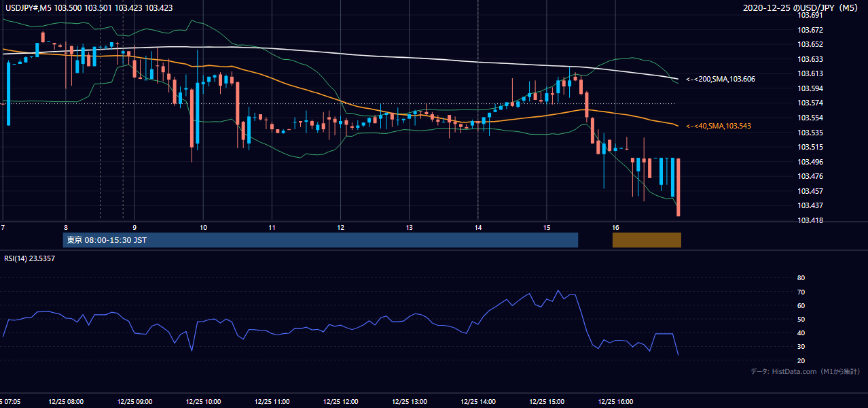Click RSI scale value 70
This screenshot has height=408, width=868.
tap(801, 292)
